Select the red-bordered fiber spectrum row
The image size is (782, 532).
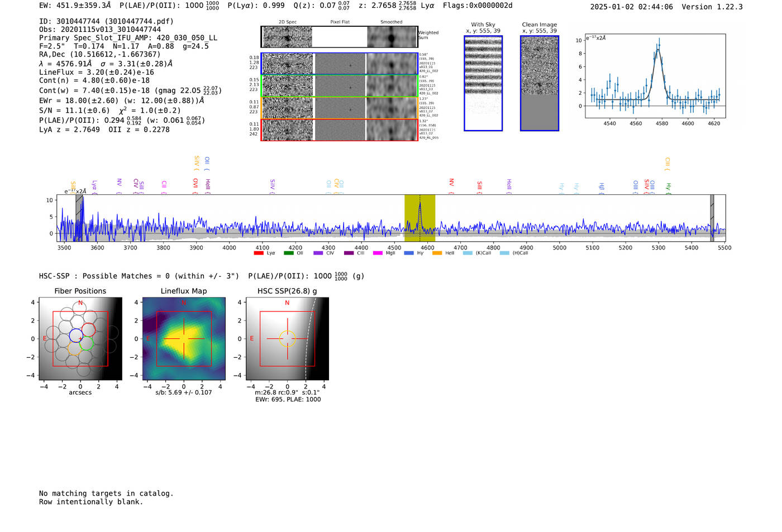click(x=340, y=130)
